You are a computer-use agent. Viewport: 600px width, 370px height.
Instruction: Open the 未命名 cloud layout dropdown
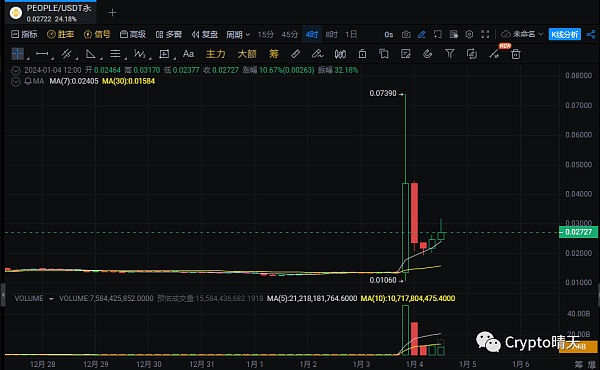click(522, 34)
